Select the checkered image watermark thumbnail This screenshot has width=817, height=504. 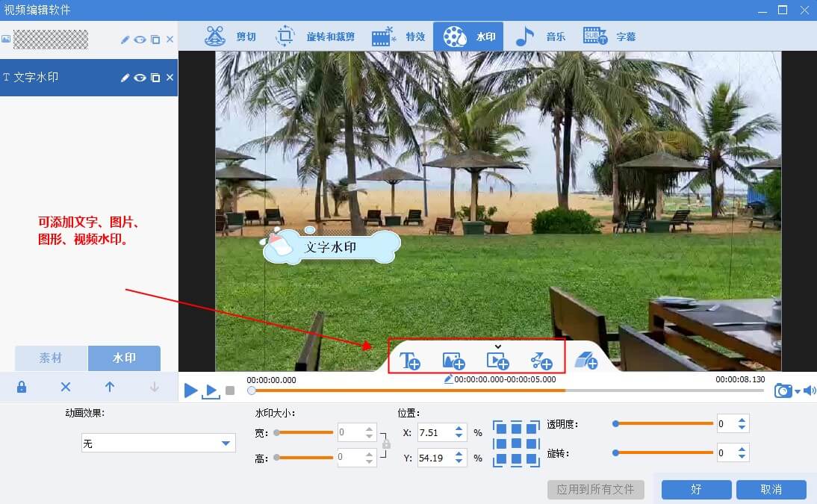pyautogui.click(x=51, y=39)
